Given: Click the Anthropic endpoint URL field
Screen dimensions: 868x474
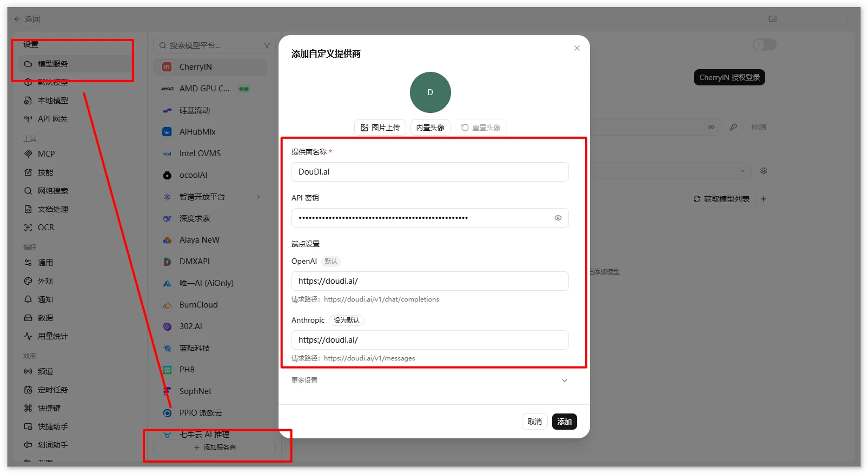Looking at the screenshot, I should tap(430, 340).
